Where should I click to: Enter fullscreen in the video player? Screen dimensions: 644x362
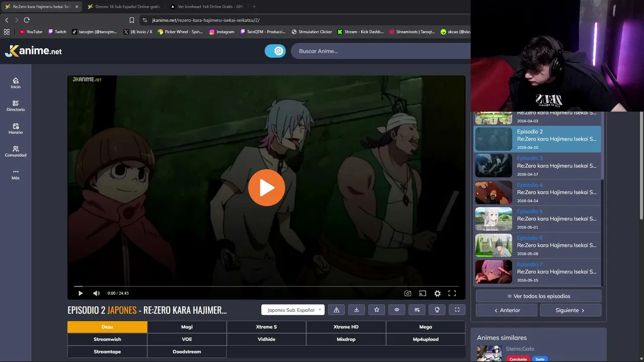click(452, 293)
